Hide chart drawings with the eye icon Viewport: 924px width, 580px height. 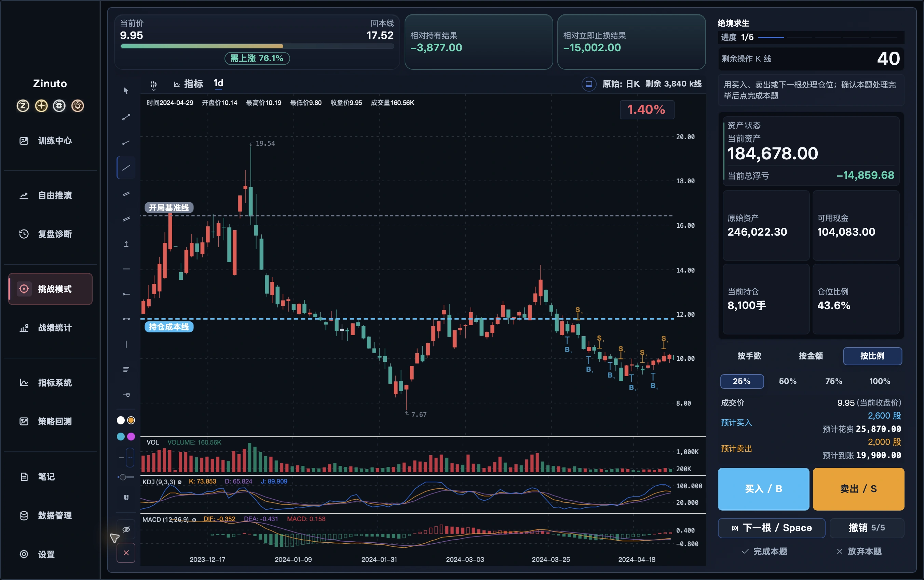click(126, 529)
